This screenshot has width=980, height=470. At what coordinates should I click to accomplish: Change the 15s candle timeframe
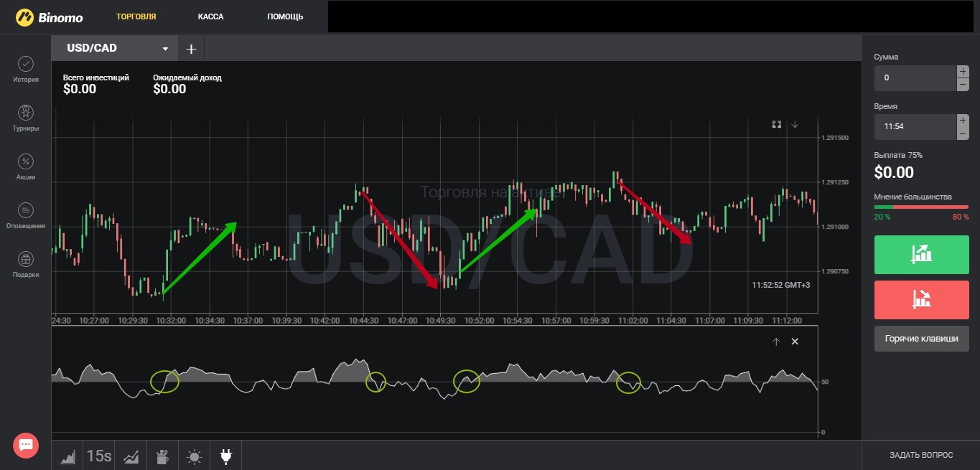(99, 456)
